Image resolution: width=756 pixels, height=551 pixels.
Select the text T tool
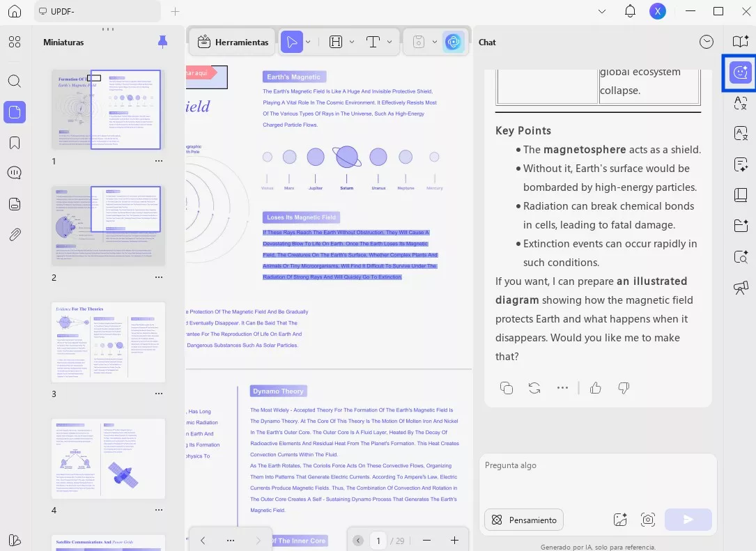pyautogui.click(x=373, y=42)
